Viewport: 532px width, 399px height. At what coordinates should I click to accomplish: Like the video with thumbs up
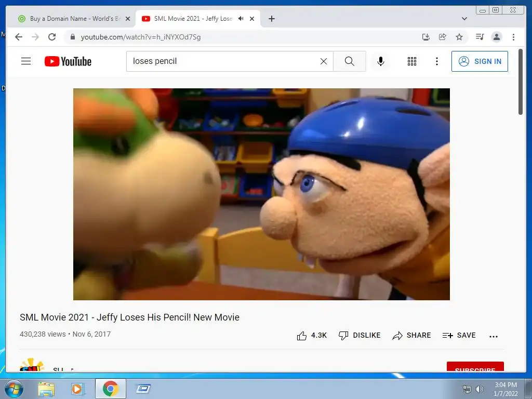pyautogui.click(x=312, y=336)
